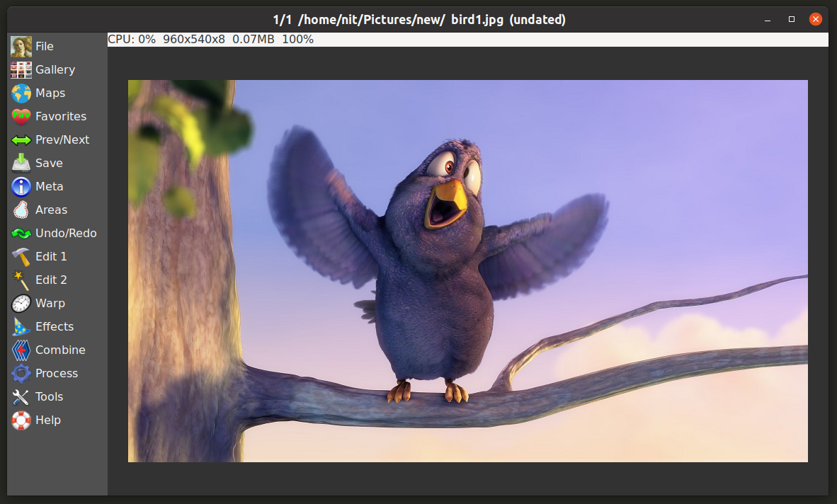837x504 pixels.
Task: Click the 100% zoom level text
Action: (298, 40)
